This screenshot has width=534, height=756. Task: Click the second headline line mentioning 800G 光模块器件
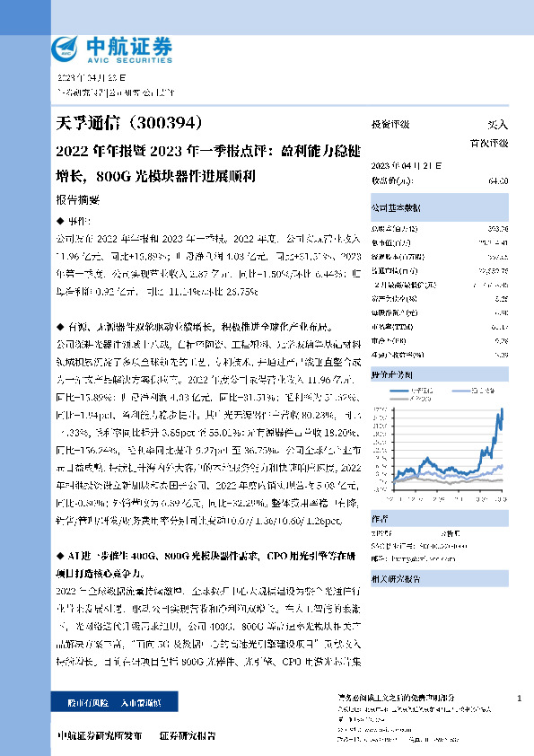tap(155, 176)
